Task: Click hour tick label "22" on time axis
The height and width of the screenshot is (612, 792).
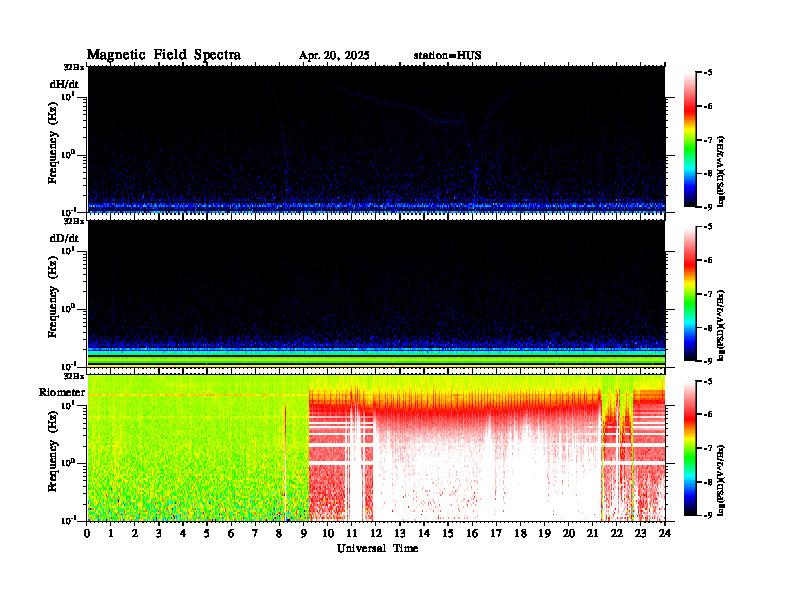Action: [617, 534]
